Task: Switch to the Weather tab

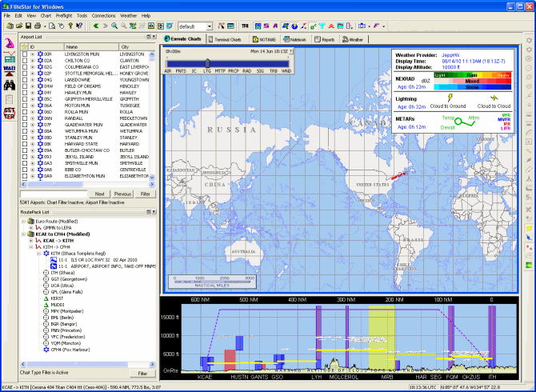Action: (x=353, y=40)
